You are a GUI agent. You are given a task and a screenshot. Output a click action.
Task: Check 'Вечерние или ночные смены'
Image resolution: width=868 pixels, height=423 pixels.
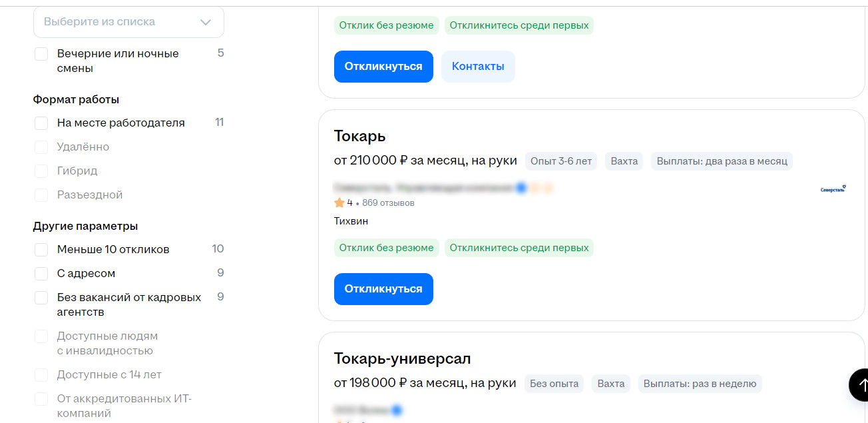(x=41, y=54)
